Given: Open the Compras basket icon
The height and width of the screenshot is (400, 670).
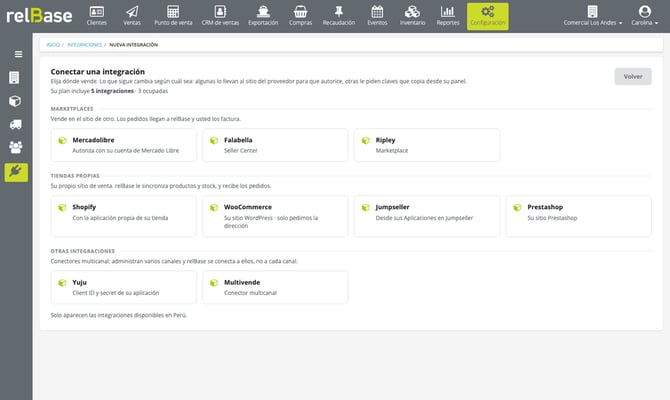Looking at the screenshot, I should 300,12.
